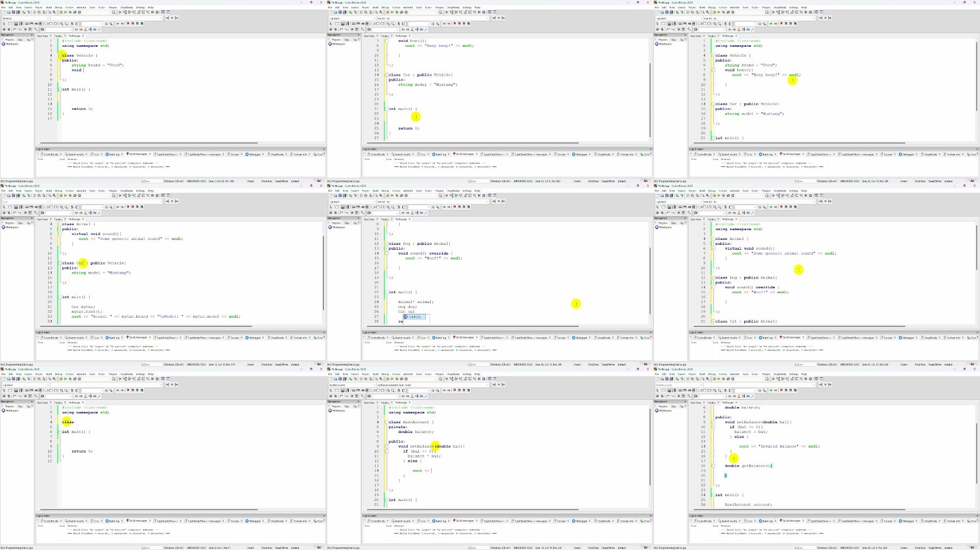Click Rebuild icon in 'return 0;' line-25 window
The width and height of the screenshot is (980, 550).
tap(402, 12)
